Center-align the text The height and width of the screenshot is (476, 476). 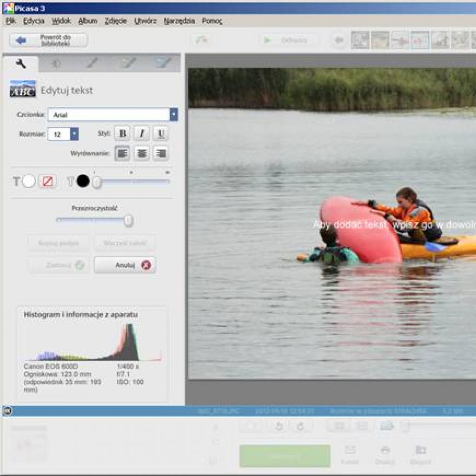coord(142,153)
